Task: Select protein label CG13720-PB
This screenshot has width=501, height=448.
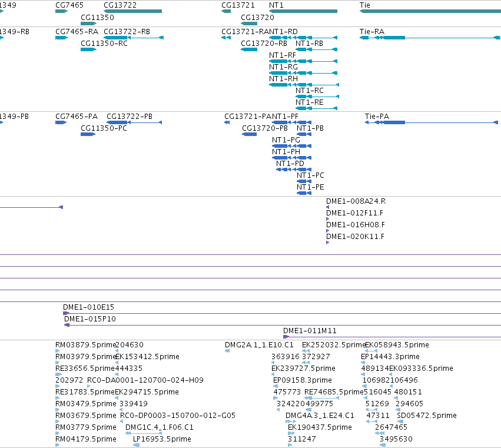Action: [x=265, y=128]
